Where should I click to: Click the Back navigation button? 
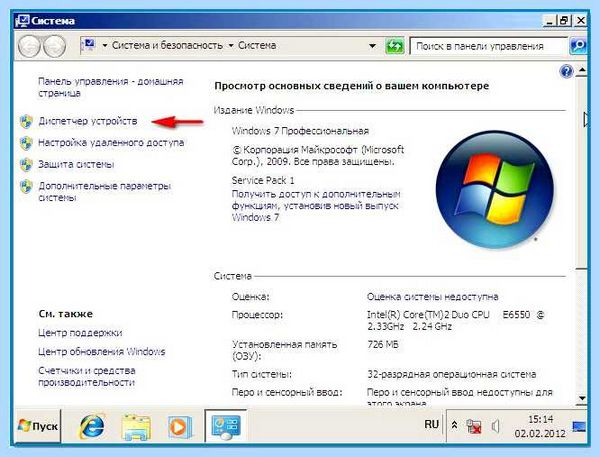(x=29, y=46)
